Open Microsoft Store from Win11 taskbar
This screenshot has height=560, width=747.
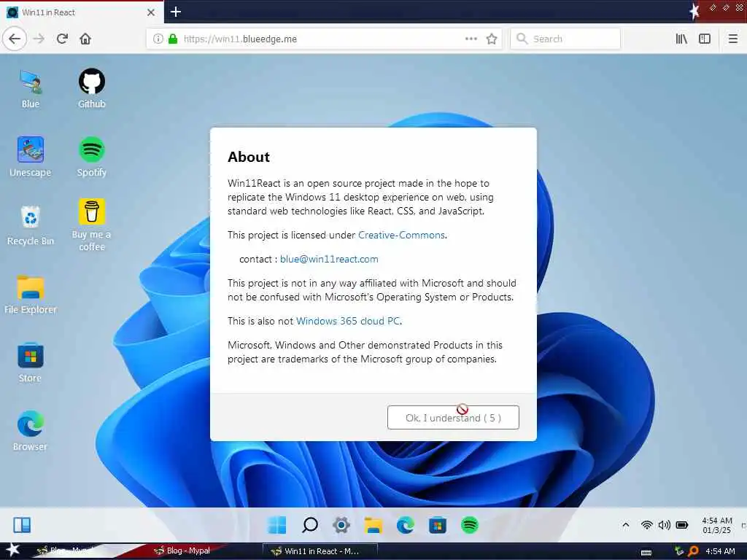point(438,525)
